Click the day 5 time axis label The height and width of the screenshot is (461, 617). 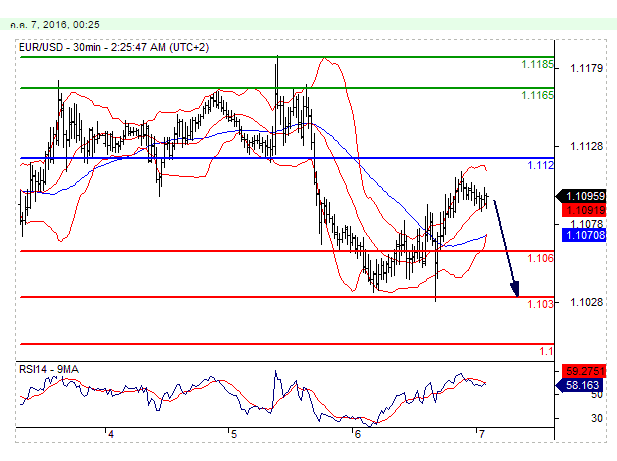(x=234, y=434)
